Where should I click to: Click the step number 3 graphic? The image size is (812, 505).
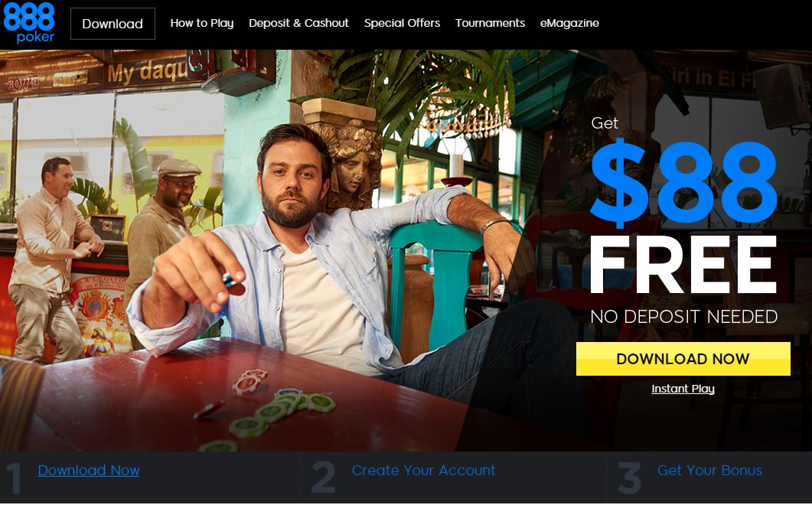[x=629, y=477]
